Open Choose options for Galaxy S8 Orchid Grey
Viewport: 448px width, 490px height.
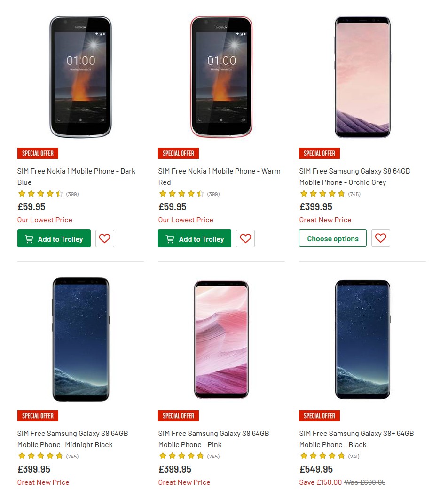[x=332, y=238]
